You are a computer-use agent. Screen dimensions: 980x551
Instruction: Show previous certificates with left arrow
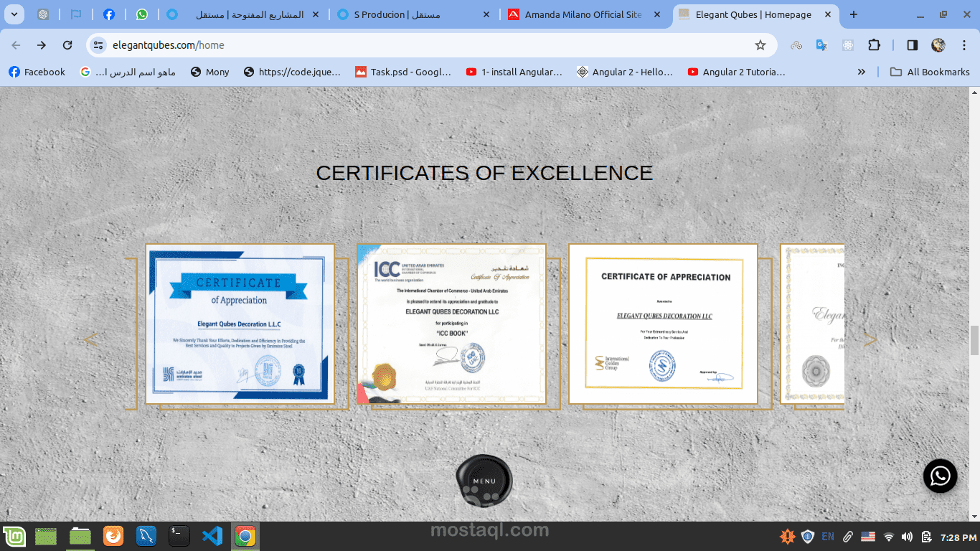91,339
